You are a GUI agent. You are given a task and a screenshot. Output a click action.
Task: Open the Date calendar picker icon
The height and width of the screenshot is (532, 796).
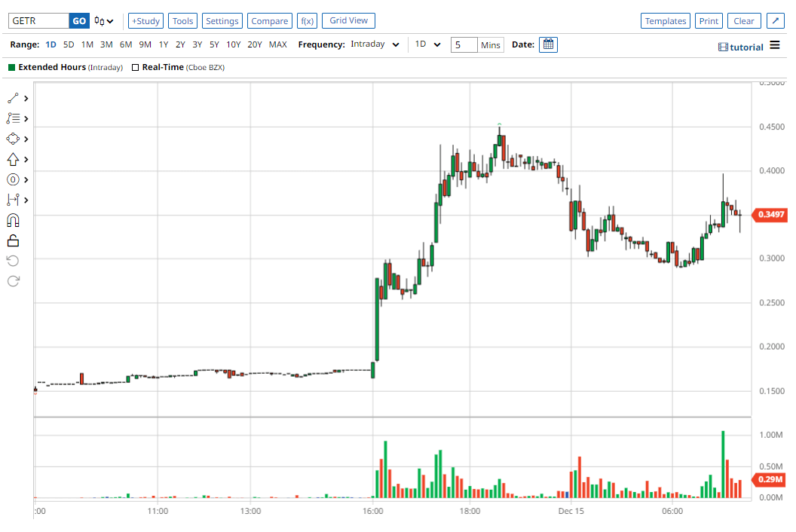pos(548,44)
